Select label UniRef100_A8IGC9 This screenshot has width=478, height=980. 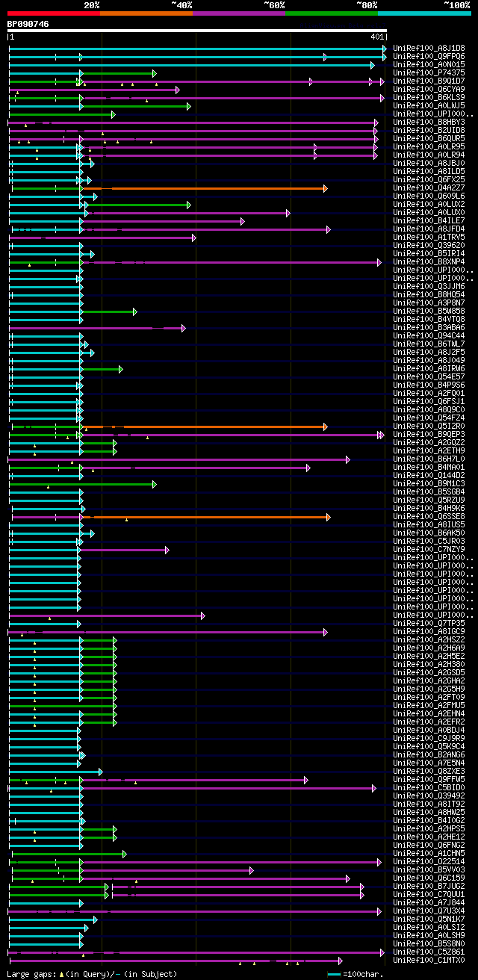tap(429, 631)
